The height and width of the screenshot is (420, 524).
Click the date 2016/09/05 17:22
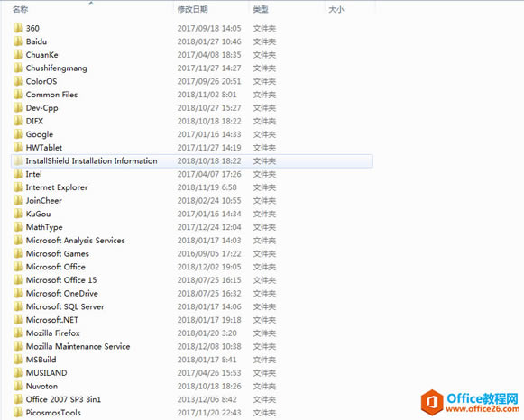click(x=209, y=254)
